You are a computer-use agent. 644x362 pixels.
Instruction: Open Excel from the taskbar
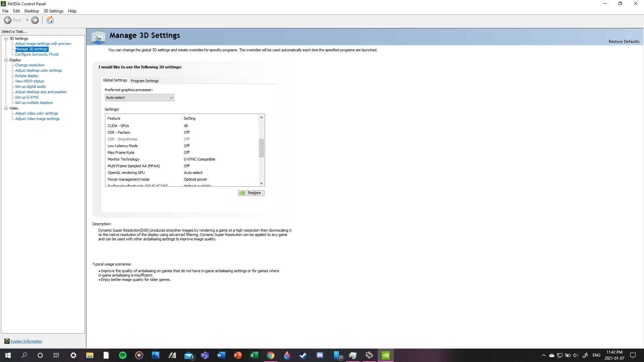254,355
